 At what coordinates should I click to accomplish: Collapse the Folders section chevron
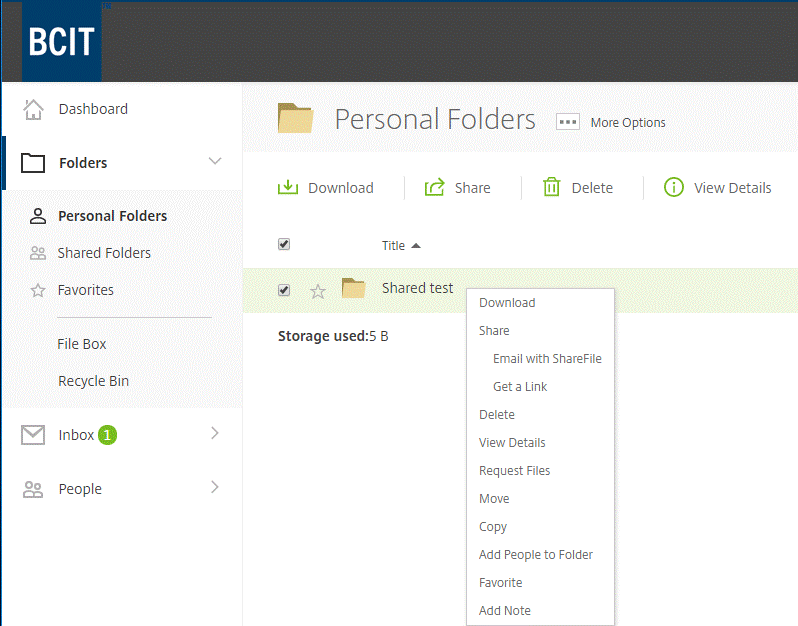coord(215,161)
